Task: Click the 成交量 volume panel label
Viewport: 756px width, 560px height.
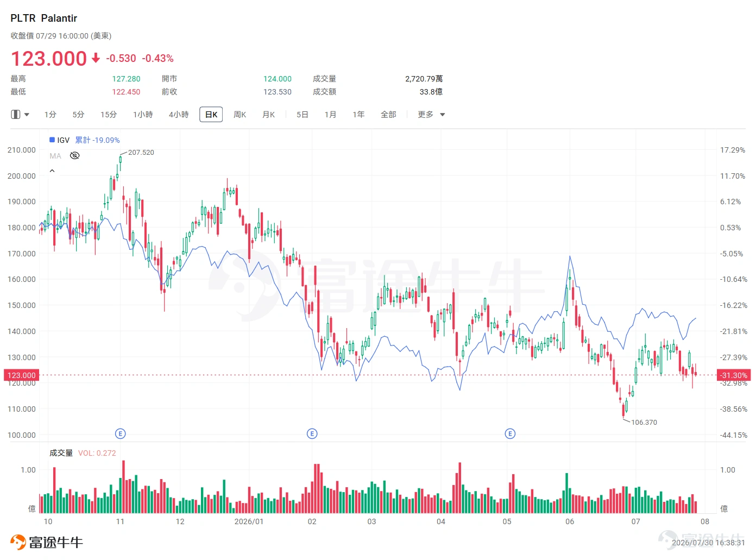Action: [61, 453]
